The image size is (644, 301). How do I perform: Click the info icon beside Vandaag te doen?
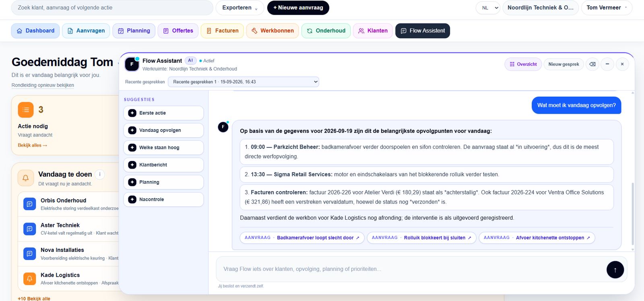coord(99,174)
